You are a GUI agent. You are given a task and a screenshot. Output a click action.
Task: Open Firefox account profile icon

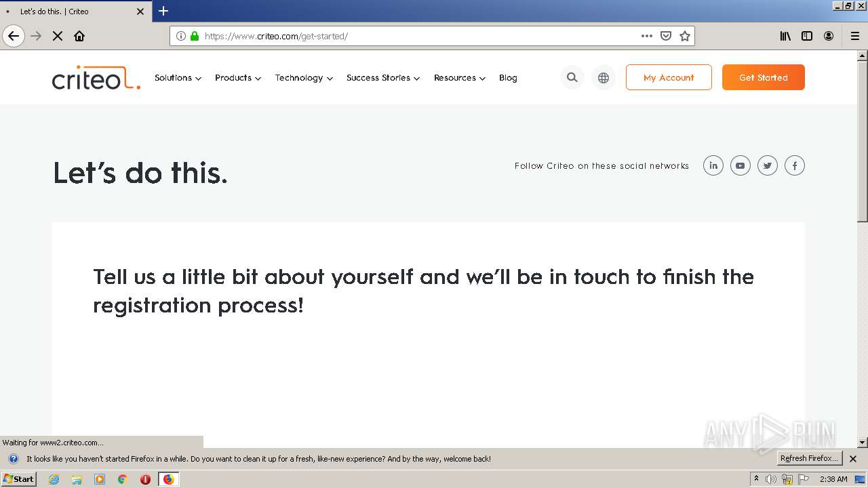coord(829,36)
